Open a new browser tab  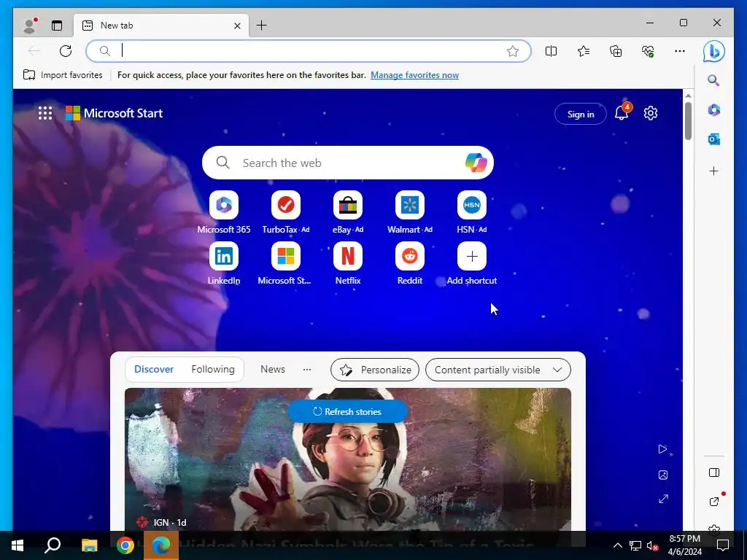[262, 26]
